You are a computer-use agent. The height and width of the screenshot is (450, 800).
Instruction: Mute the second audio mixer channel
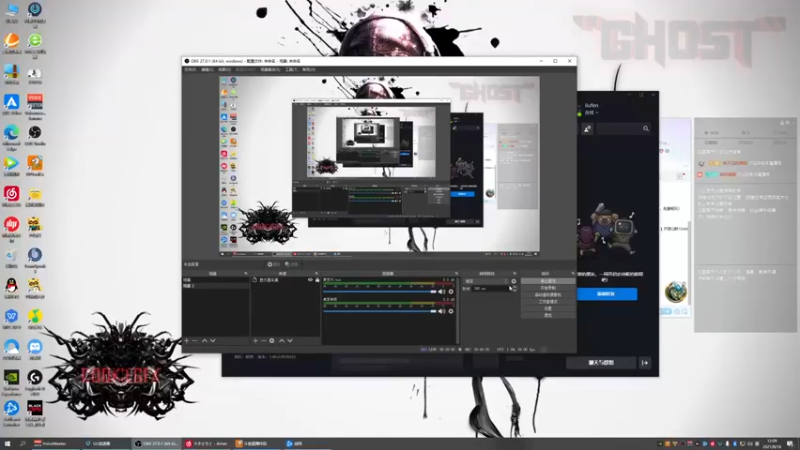point(442,311)
